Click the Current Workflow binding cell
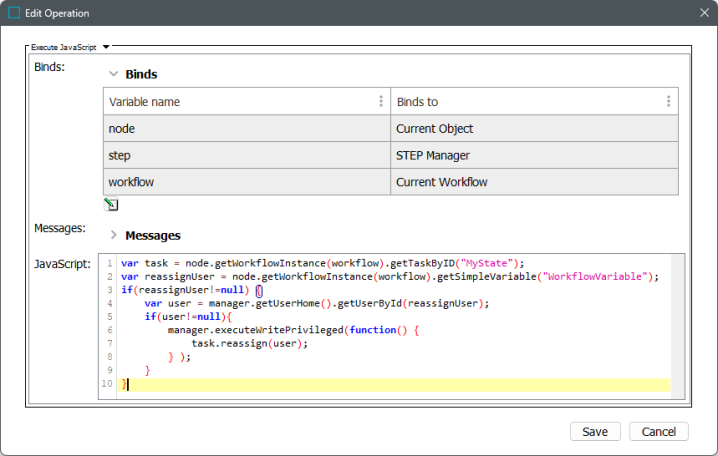The width and height of the screenshot is (718, 456). point(534,182)
